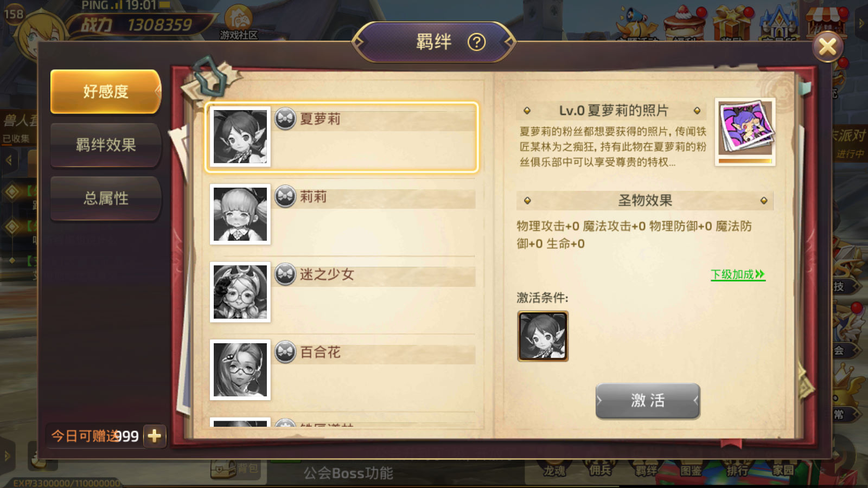Choose 莉莉 portrait in character list
This screenshot has height=488, width=868.
pyautogui.click(x=240, y=214)
